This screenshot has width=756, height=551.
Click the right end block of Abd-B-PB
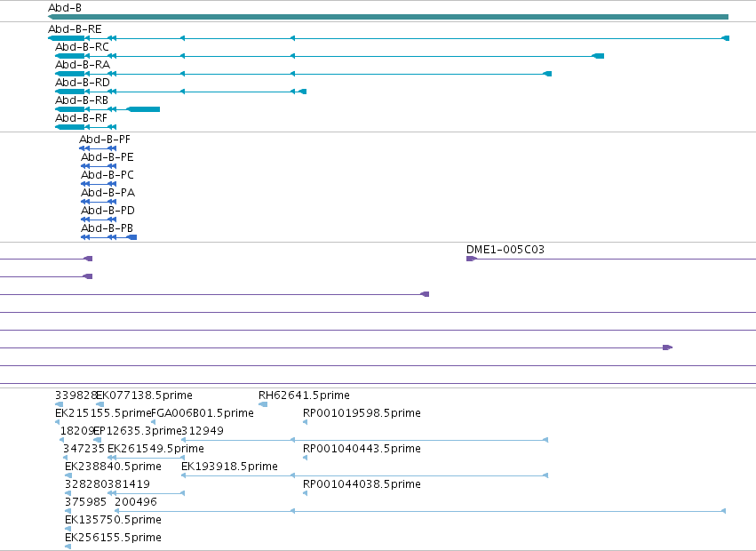point(131,237)
